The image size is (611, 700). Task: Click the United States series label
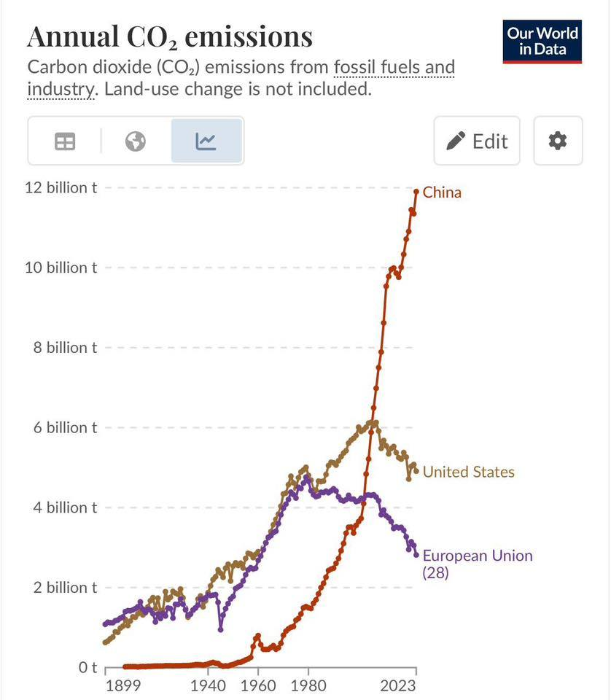468,472
